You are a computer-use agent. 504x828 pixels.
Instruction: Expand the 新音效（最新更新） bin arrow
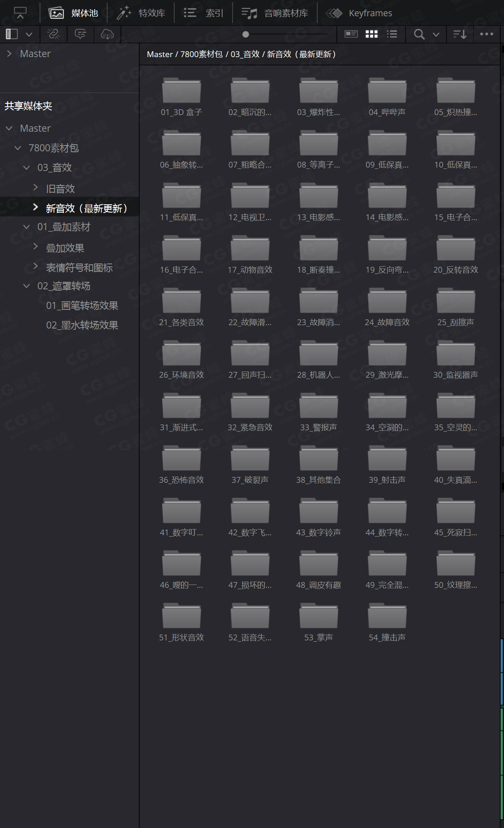(35, 207)
